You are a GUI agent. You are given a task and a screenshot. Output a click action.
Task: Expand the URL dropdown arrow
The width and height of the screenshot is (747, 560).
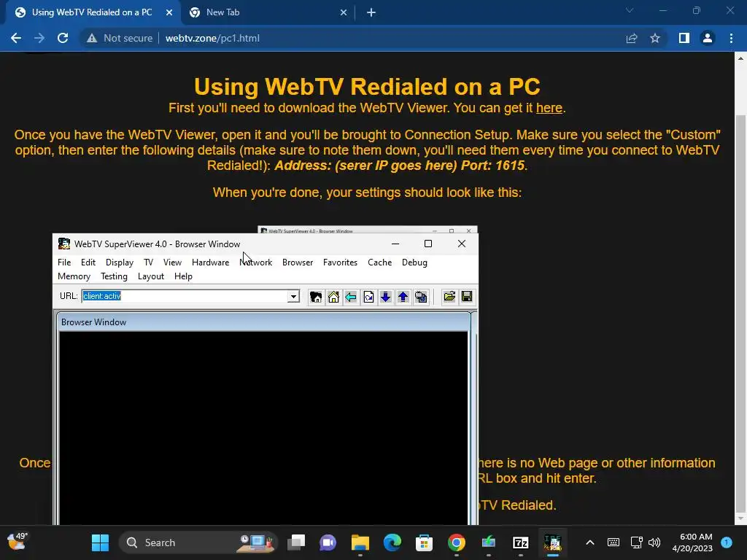[x=293, y=296]
